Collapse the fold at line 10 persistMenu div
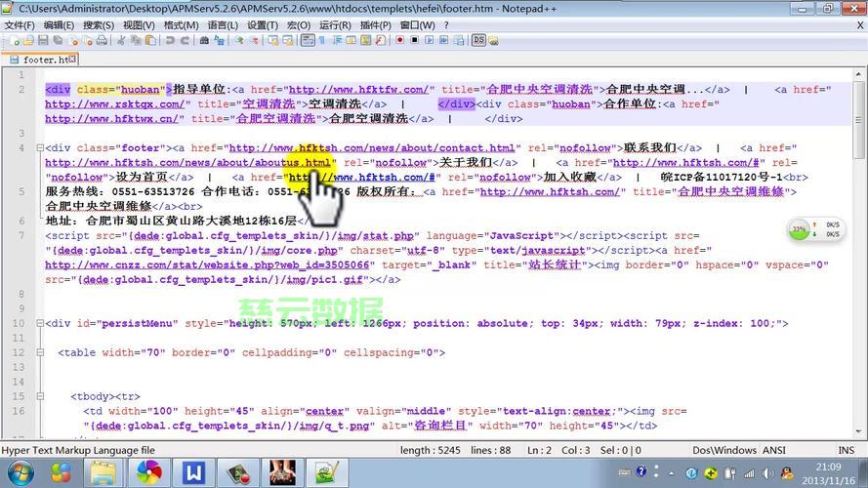868x488 pixels. coord(40,323)
